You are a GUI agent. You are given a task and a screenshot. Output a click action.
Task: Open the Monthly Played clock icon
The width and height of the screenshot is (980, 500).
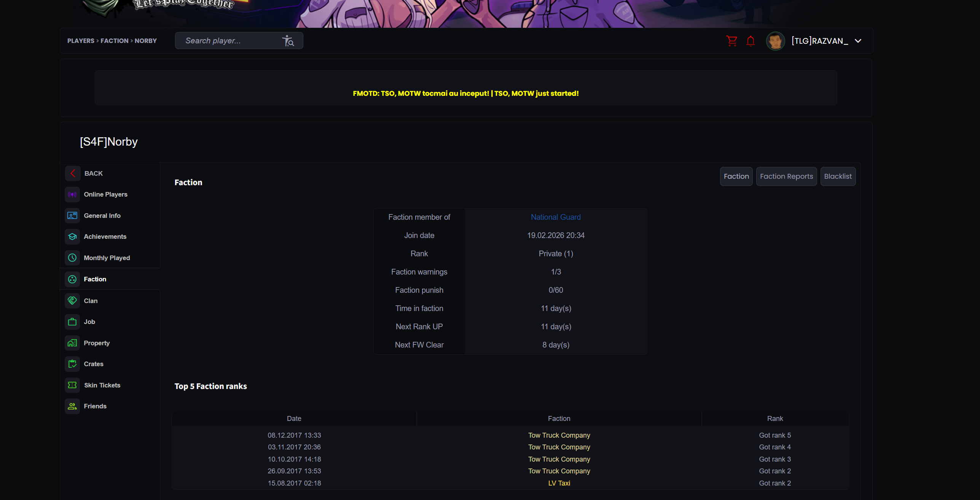pos(72,258)
